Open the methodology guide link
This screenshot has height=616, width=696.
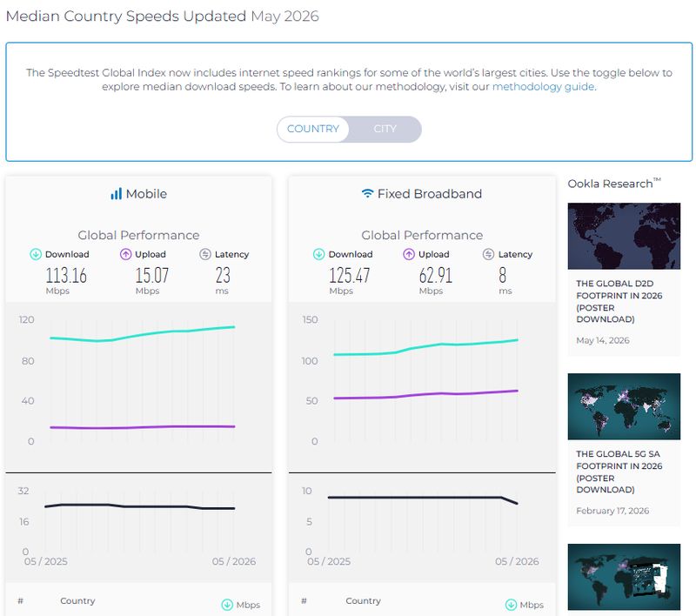click(543, 86)
